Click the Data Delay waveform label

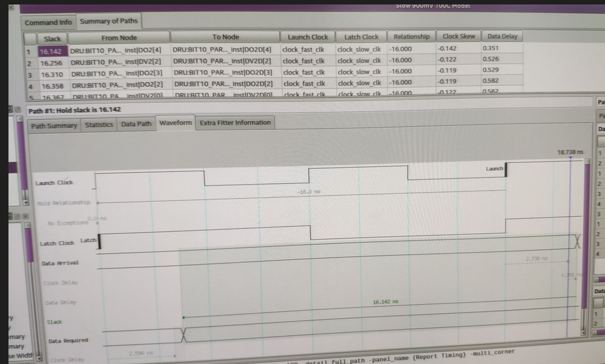click(60, 302)
